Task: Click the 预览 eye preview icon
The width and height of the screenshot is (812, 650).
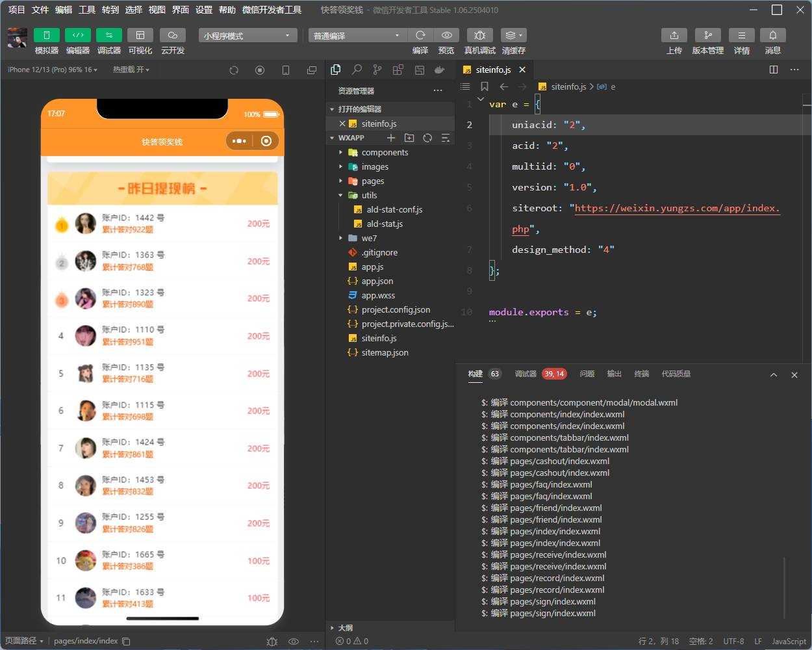Action: pyautogui.click(x=446, y=35)
